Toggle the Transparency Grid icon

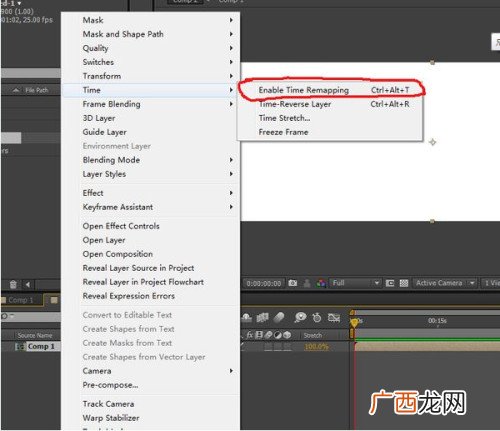pos(404,283)
